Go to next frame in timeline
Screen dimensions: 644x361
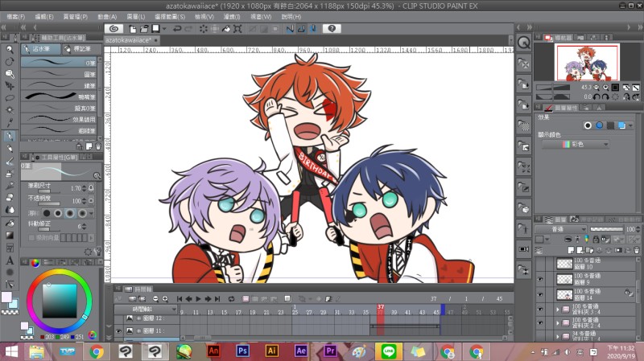pyautogui.click(x=208, y=299)
